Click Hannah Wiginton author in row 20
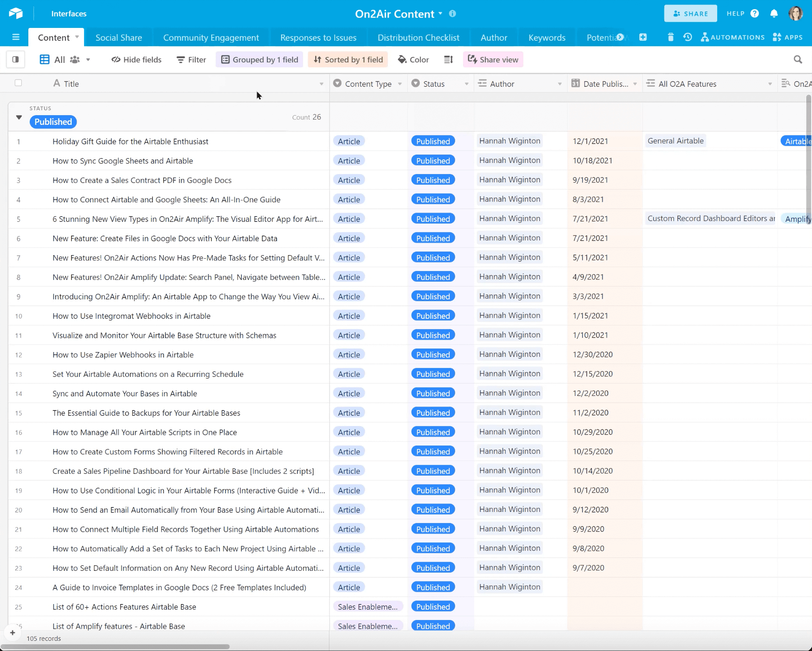This screenshot has height=651, width=812. tap(510, 509)
